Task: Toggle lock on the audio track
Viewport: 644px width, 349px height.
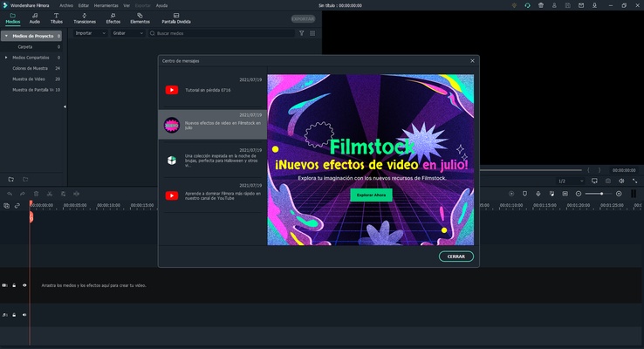Action: (x=14, y=315)
